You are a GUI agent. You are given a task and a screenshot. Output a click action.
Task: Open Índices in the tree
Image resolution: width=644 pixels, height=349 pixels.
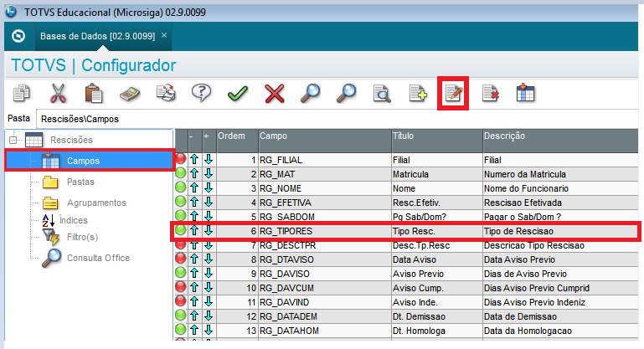[74, 220]
